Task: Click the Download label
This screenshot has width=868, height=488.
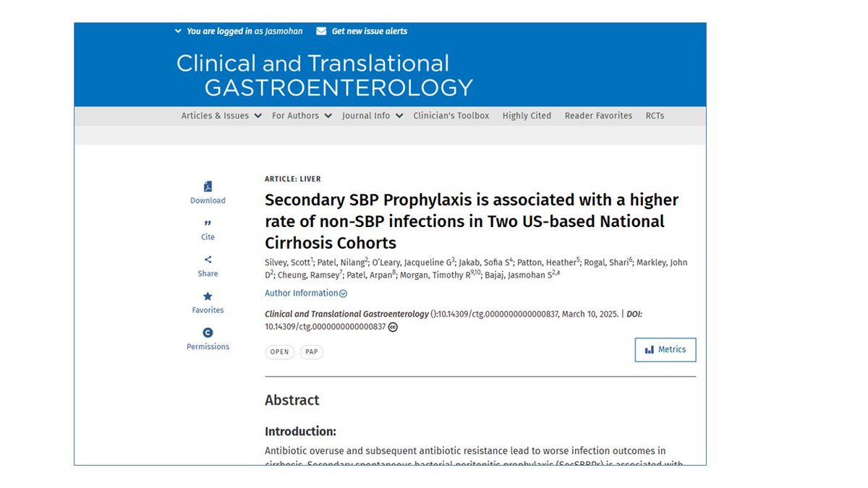Action: (x=208, y=201)
